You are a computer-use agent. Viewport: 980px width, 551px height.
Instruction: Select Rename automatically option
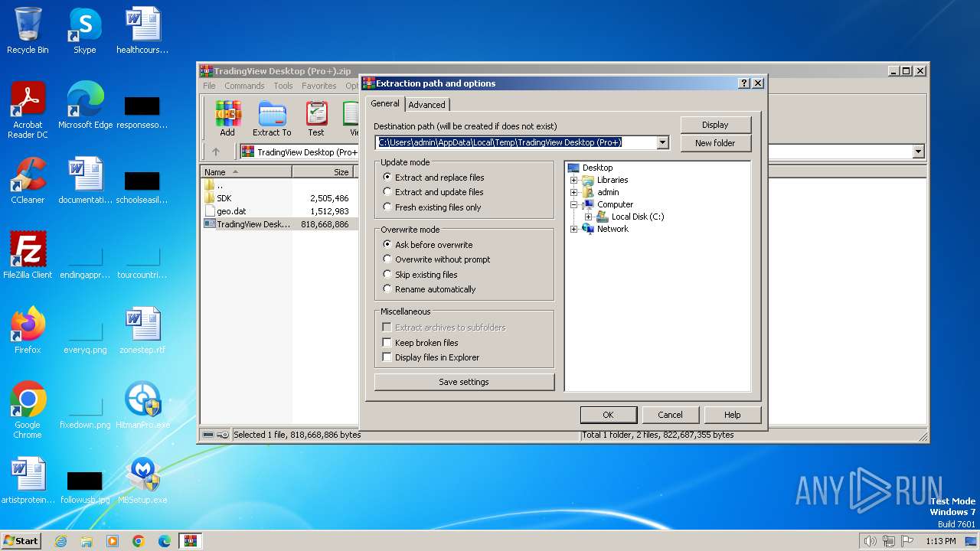[x=430, y=289]
